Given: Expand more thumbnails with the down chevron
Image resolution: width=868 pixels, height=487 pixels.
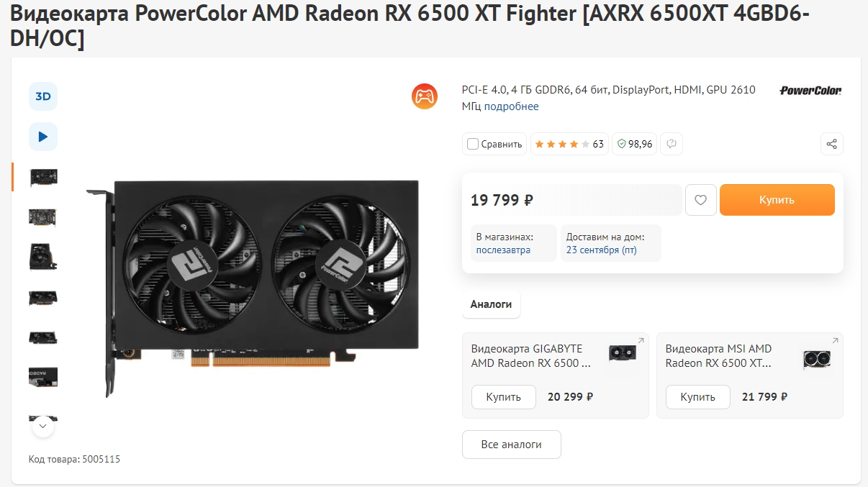Looking at the screenshot, I should pyautogui.click(x=43, y=427).
